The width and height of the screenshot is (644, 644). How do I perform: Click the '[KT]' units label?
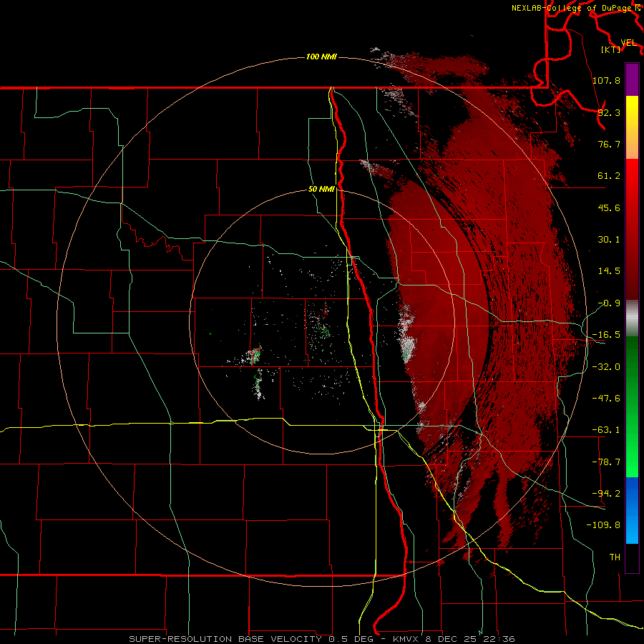[x=610, y=49]
